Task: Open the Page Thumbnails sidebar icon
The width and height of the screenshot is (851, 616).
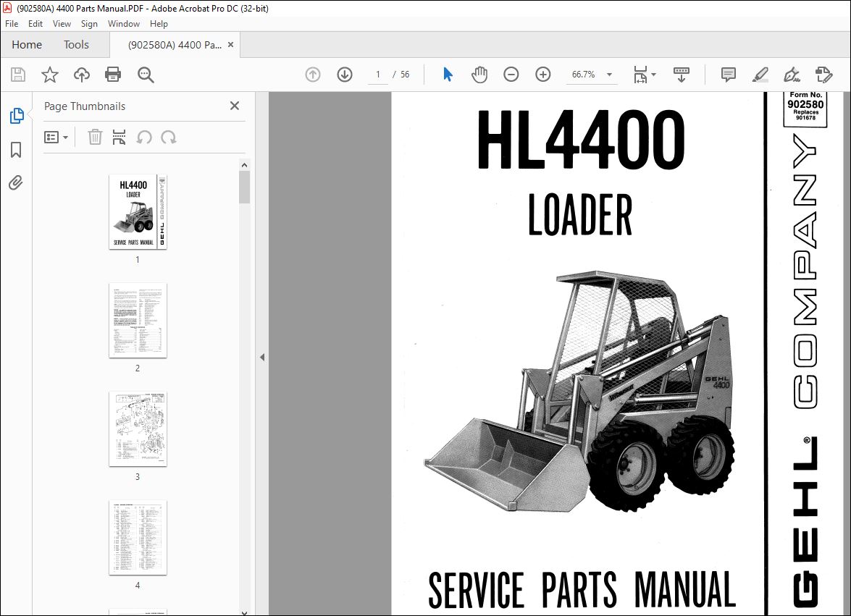Action: tap(16, 116)
